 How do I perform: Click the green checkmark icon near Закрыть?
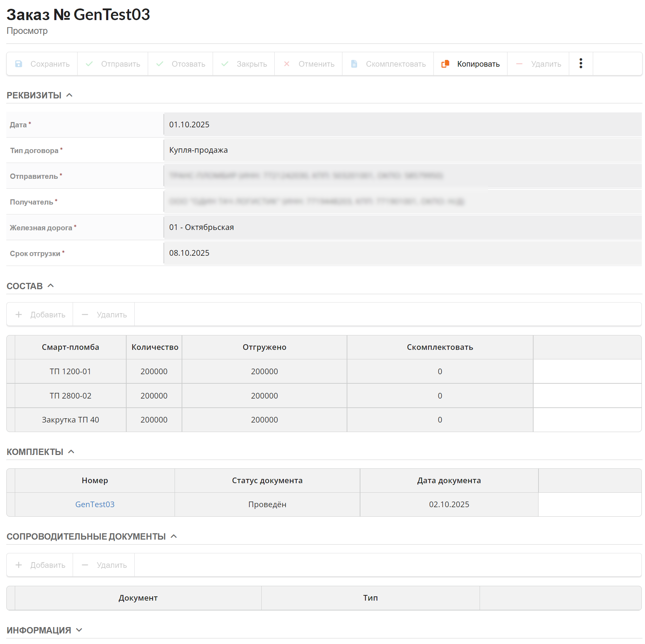point(225,64)
